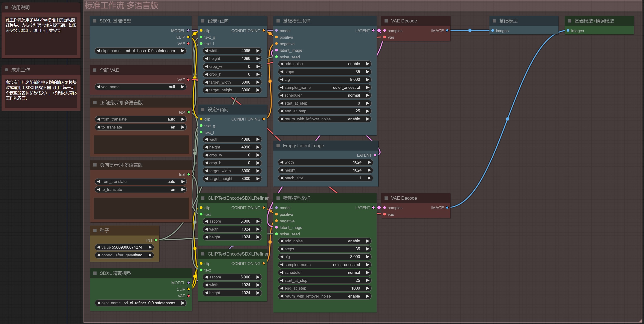Click the noise_seed input dot on 基础模型采样
The width and height of the screenshot is (644, 324).
[277, 57]
